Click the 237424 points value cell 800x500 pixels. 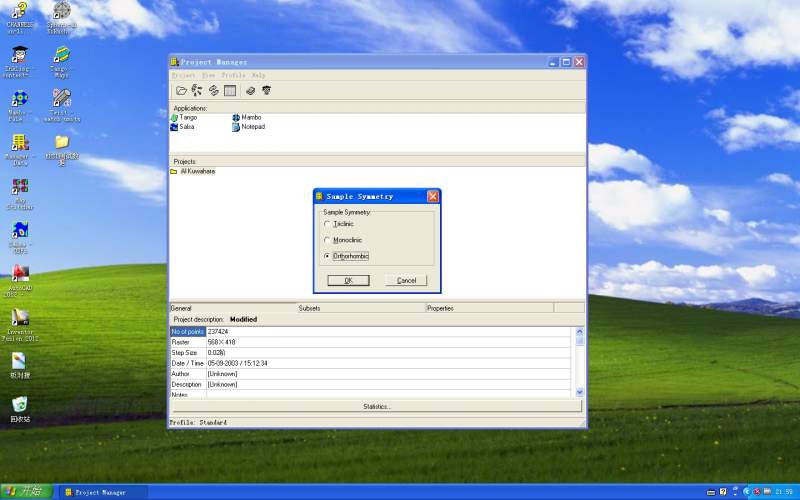point(388,332)
